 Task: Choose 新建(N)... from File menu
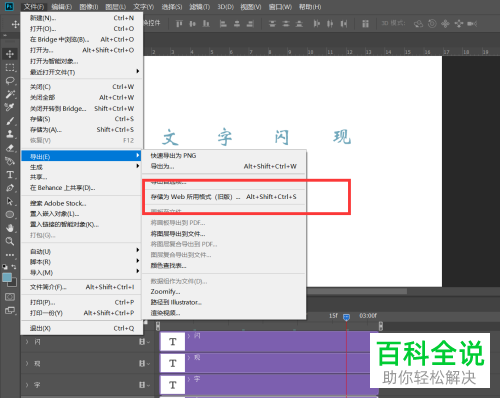coord(82,18)
